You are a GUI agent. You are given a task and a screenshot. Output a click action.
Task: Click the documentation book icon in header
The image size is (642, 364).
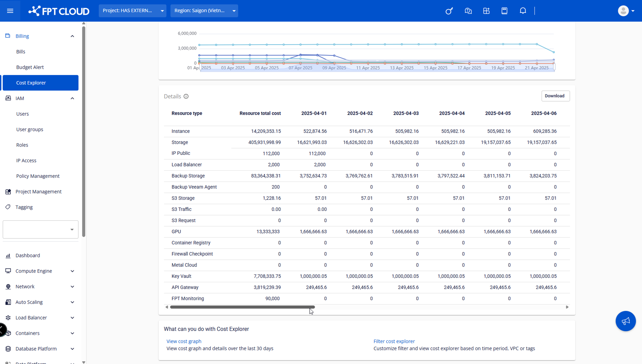pyautogui.click(x=504, y=11)
